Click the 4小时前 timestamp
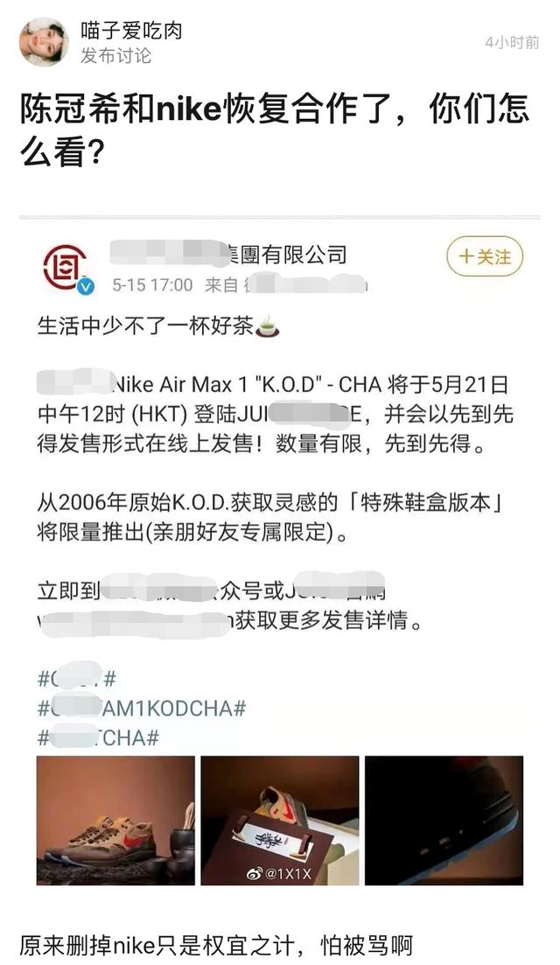Screen dimensions: 560x965 click(x=512, y=42)
